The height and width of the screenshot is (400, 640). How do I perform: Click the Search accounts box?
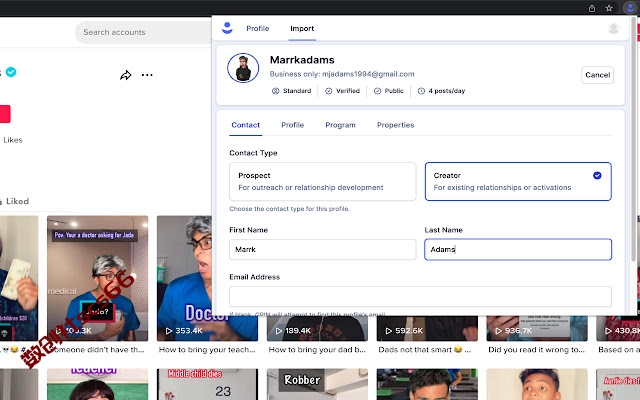tap(143, 32)
